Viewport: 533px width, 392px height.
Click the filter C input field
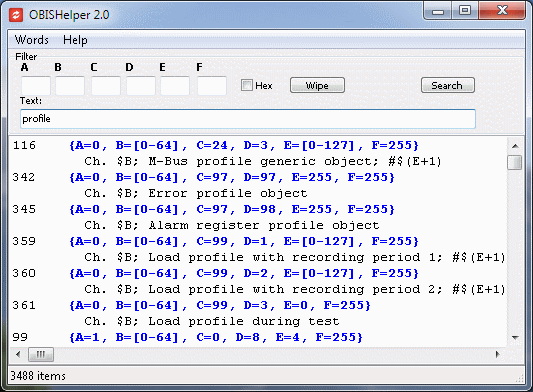[106, 86]
